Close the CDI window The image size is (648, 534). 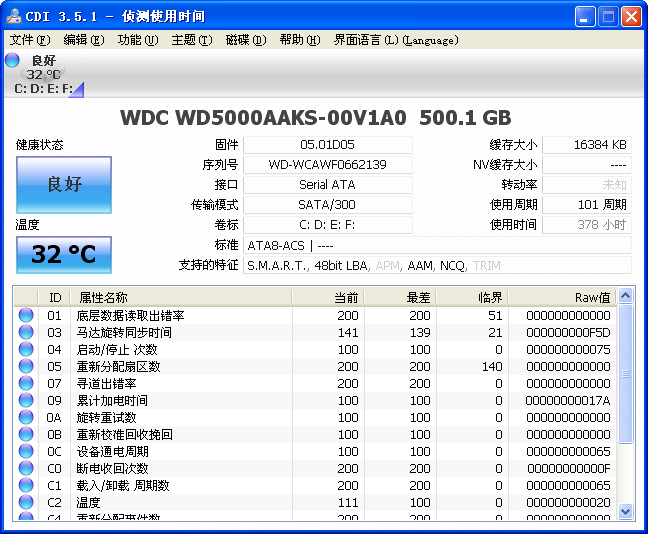click(631, 17)
